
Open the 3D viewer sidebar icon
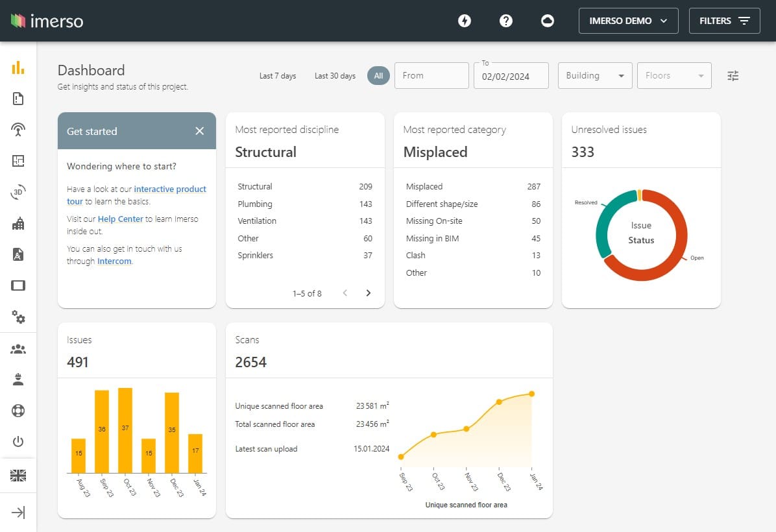pyautogui.click(x=18, y=192)
